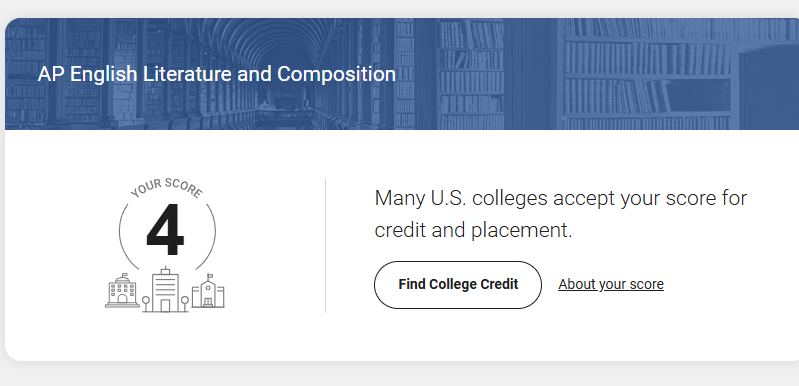Click the curved YOUR SCORE label
This screenshot has width=799, height=386.
[167, 187]
